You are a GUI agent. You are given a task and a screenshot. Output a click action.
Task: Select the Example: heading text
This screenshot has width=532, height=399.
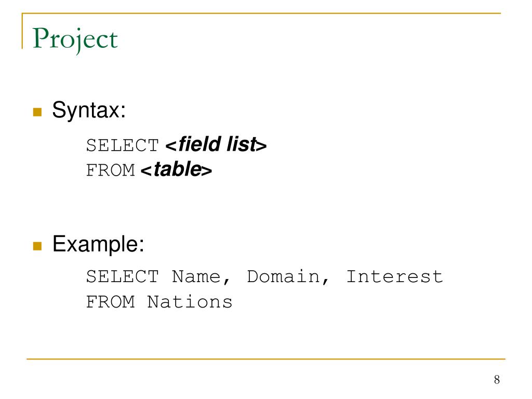[x=98, y=244]
